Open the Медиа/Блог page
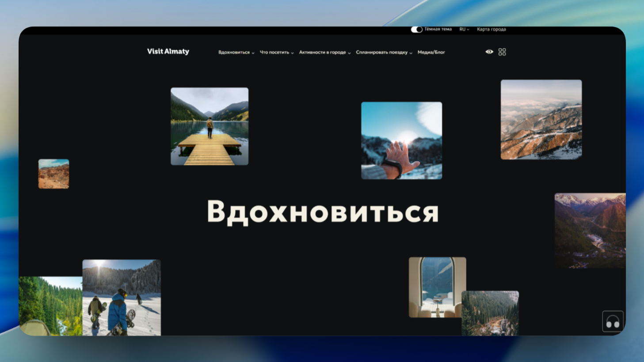Viewport: 644px width, 362px height. tap(431, 53)
